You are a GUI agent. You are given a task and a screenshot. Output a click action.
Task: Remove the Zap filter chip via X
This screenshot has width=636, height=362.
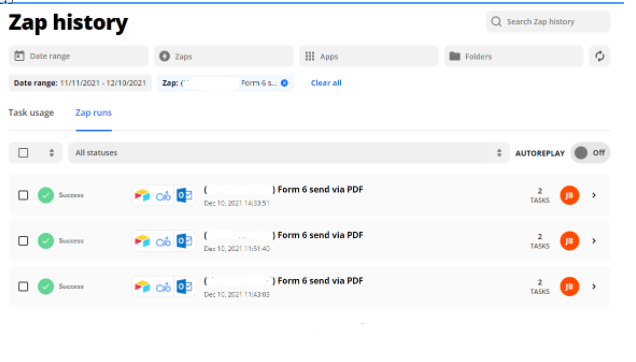click(x=284, y=83)
